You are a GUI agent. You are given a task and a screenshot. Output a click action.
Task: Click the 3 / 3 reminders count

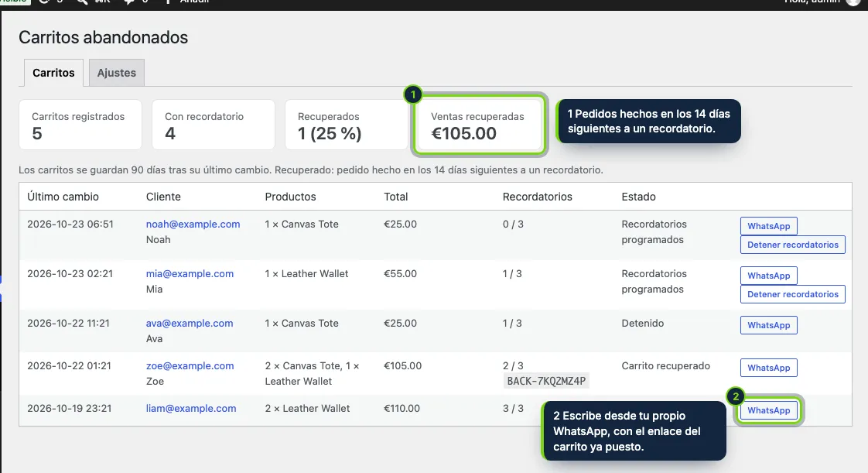513,408
